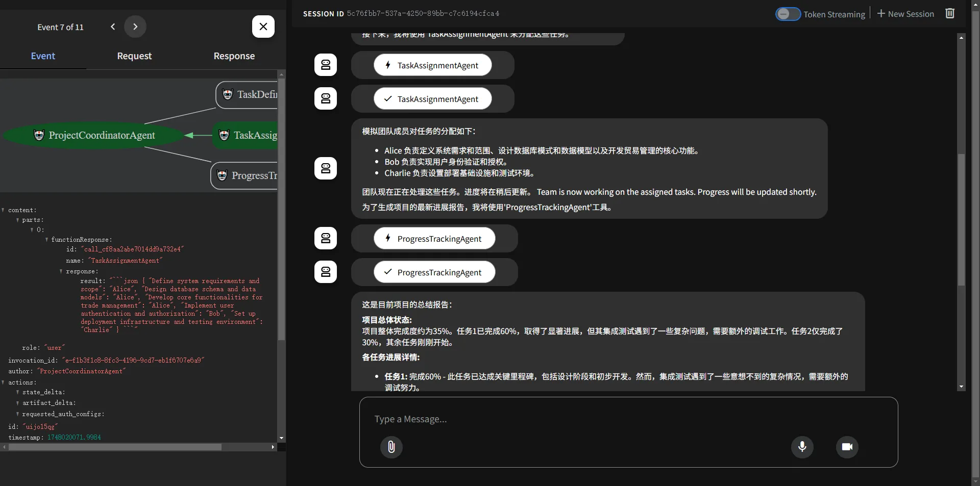Switch to the Request tab
Viewport: 980px width, 486px height.
pyautogui.click(x=134, y=56)
